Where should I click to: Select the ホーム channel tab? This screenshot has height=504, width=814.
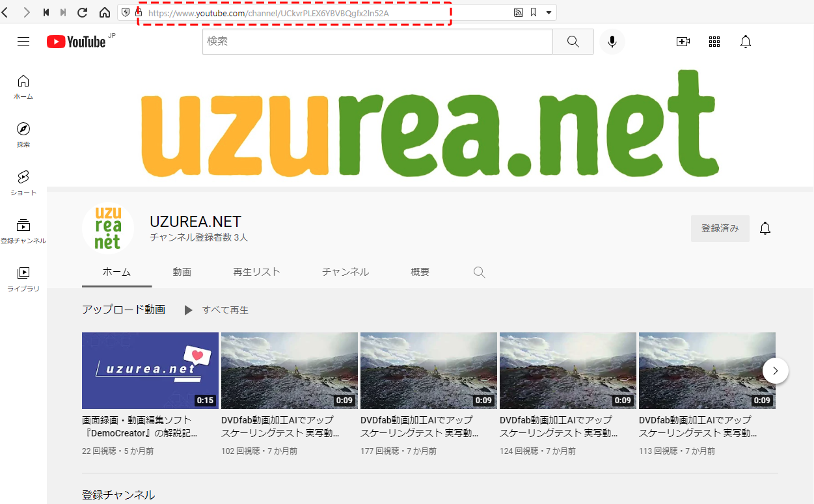click(117, 272)
